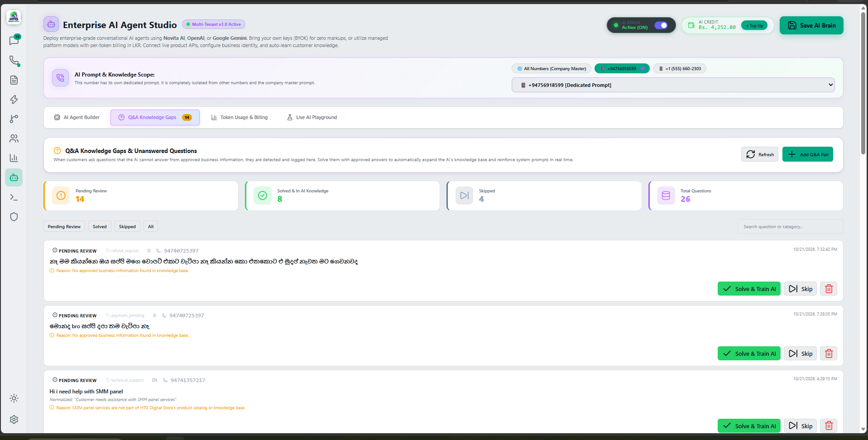Image resolution: width=868 pixels, height=440 pixels.
Task: Click the HTG logo at top of sidebar
Action: click(x=14, y=18)
